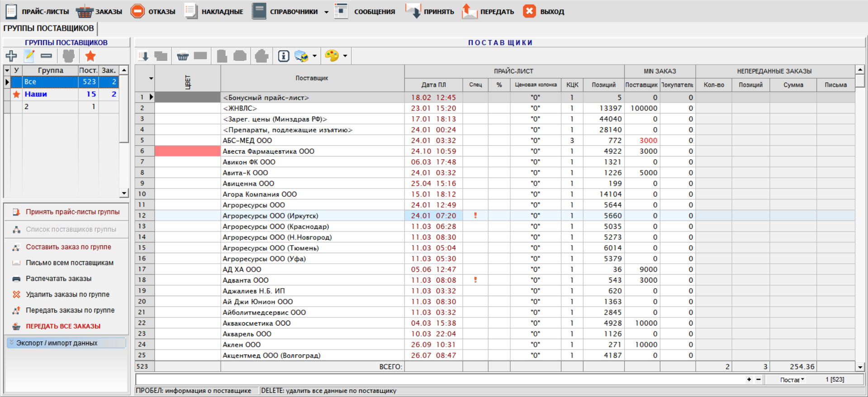Click the delivery truck icon
The height and width of the screenshot is (397, 868).
(301, 56)
